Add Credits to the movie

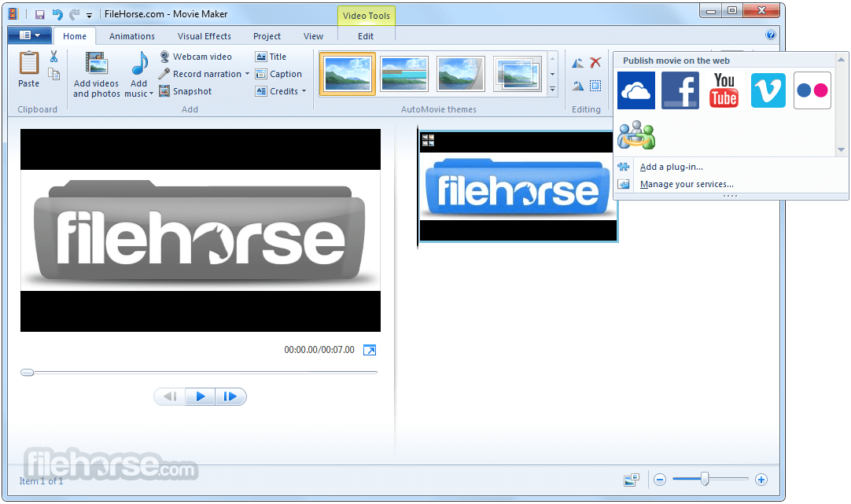click(278, 91)
